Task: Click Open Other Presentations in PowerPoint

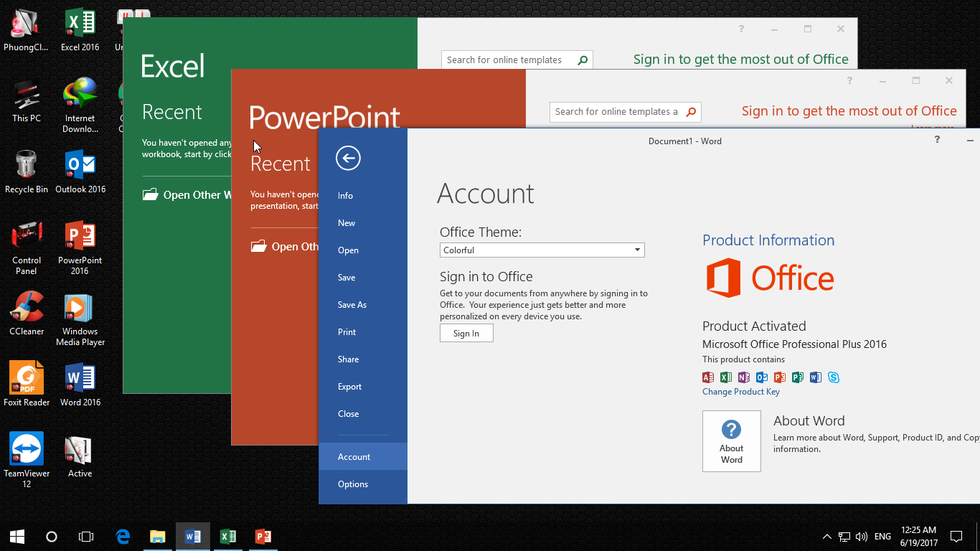Action: point(286,247)
